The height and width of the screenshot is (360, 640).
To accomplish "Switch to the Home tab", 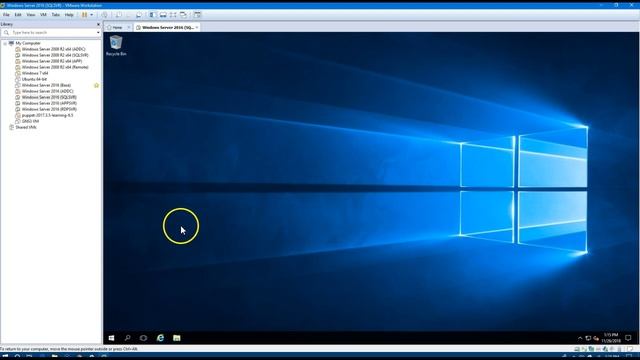I will click(117, 27).
